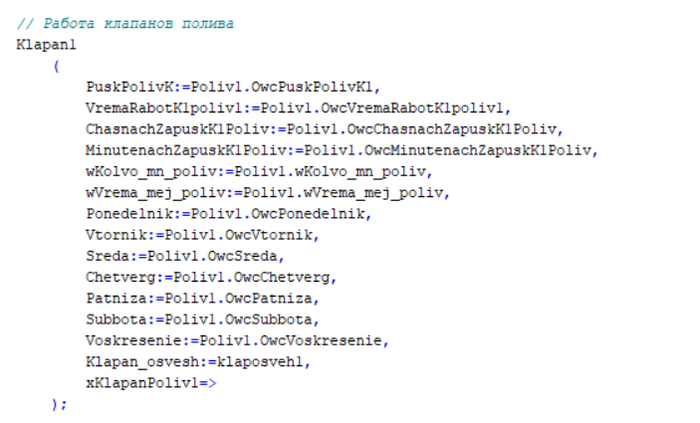
Task: Click the Ponedelnik assignment line
Action: (229, 214)
